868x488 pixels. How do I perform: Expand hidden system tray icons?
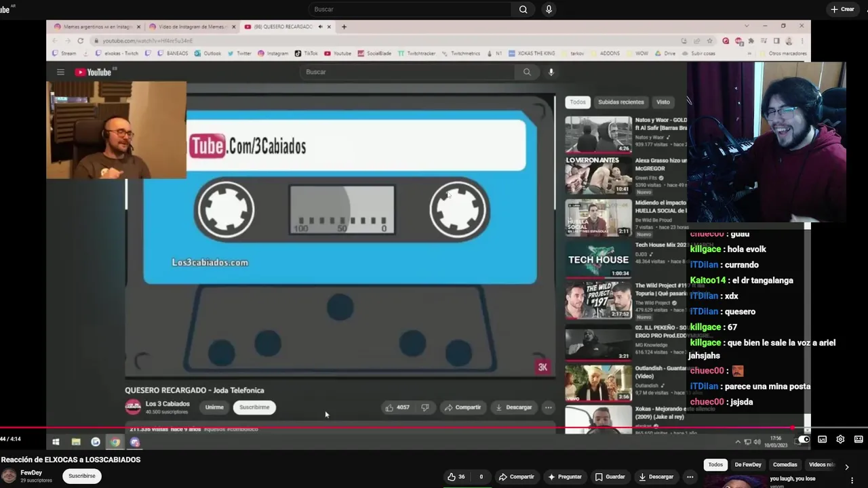(738, 442)
